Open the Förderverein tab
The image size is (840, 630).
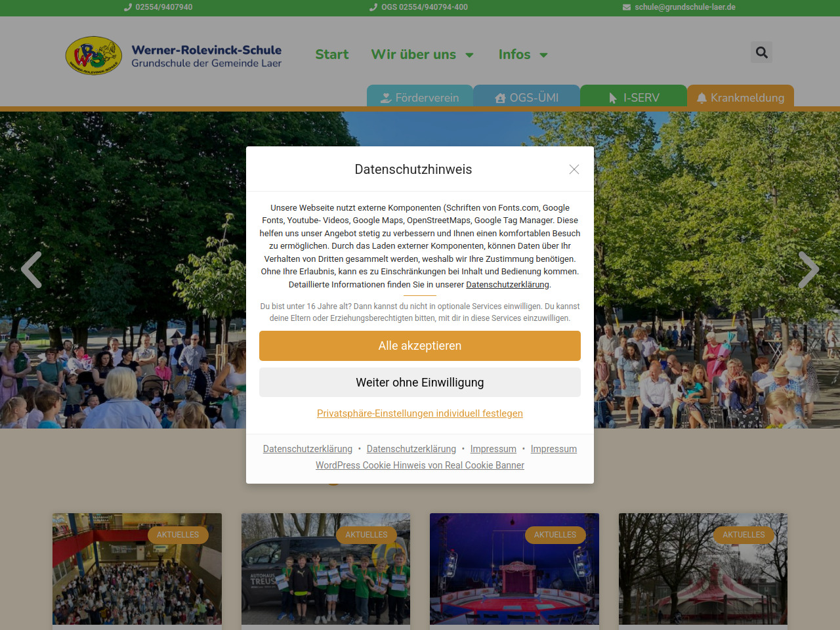pos(420,97)
